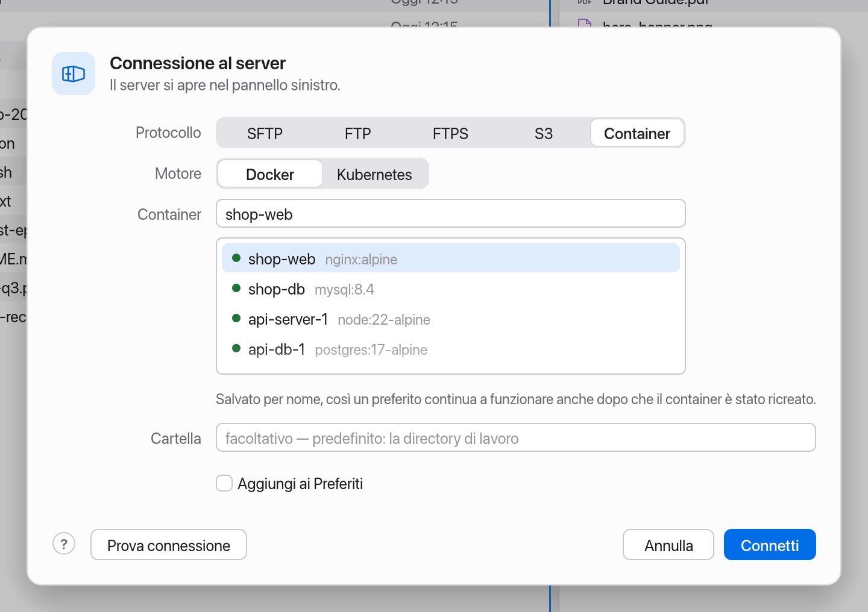Select the Container protocol

637,133
